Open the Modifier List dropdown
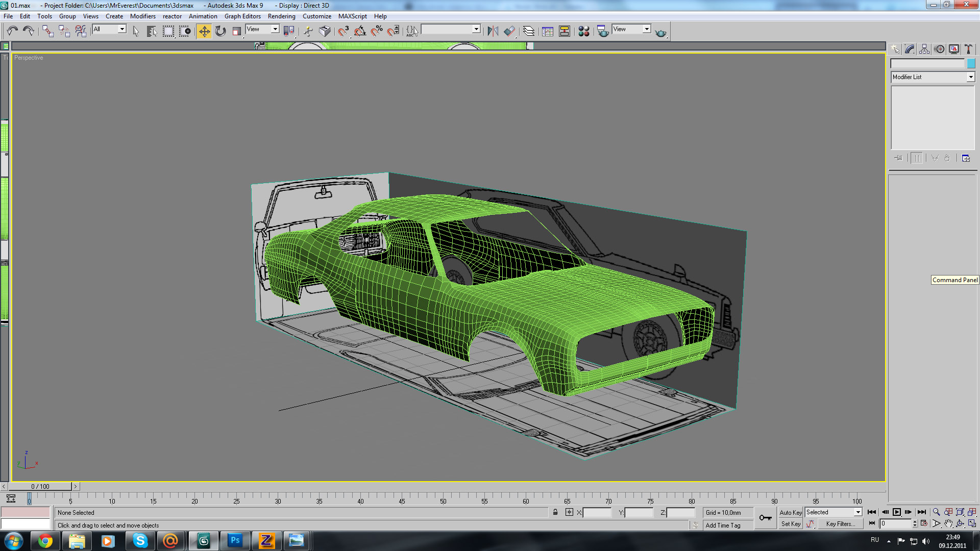This screenshot has width=980, height=551. pyautogui.click(x=970, y=77)
